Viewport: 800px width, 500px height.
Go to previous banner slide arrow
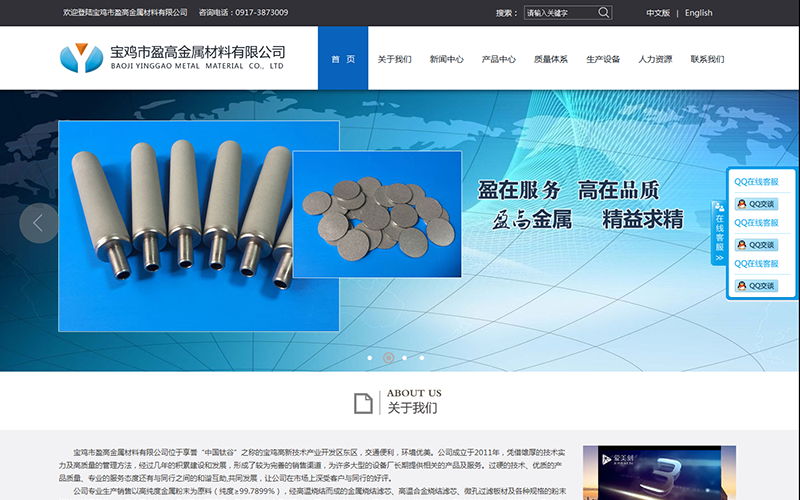tap(38, 223)
